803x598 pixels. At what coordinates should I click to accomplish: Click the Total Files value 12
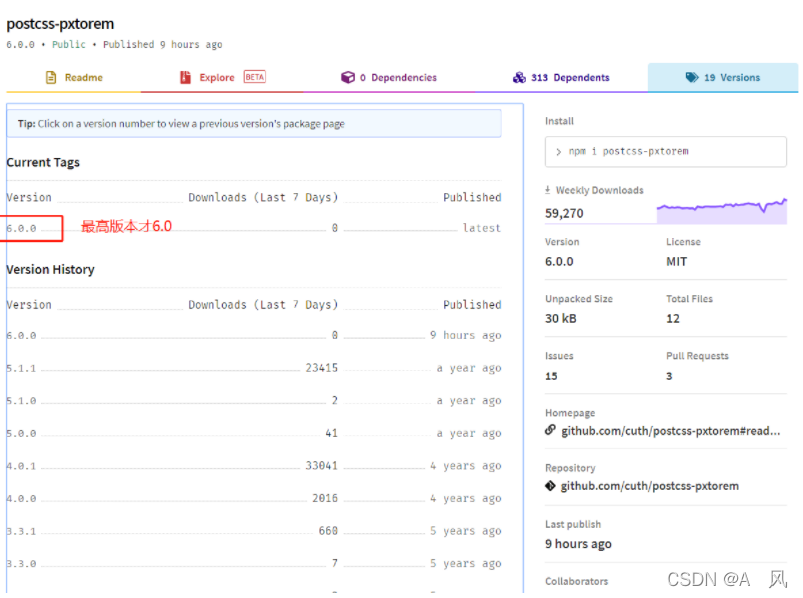[673, 318]
